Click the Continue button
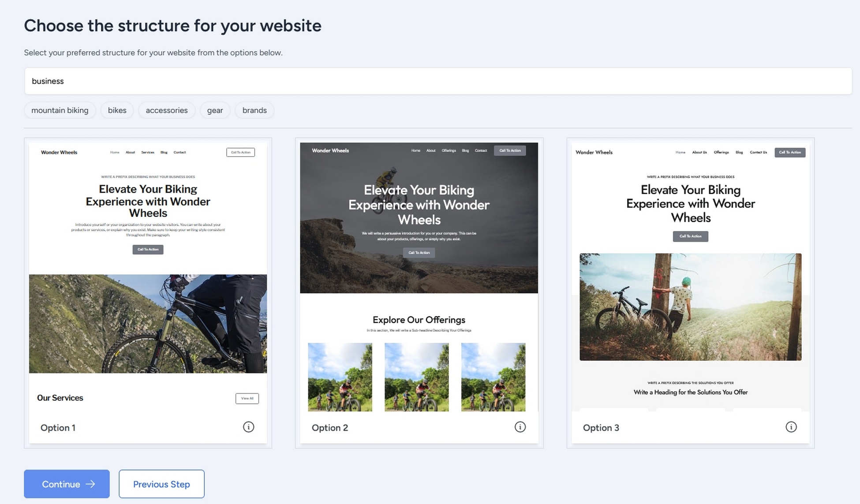Screen dimensions: 860x504 click(x=67, y=484)
